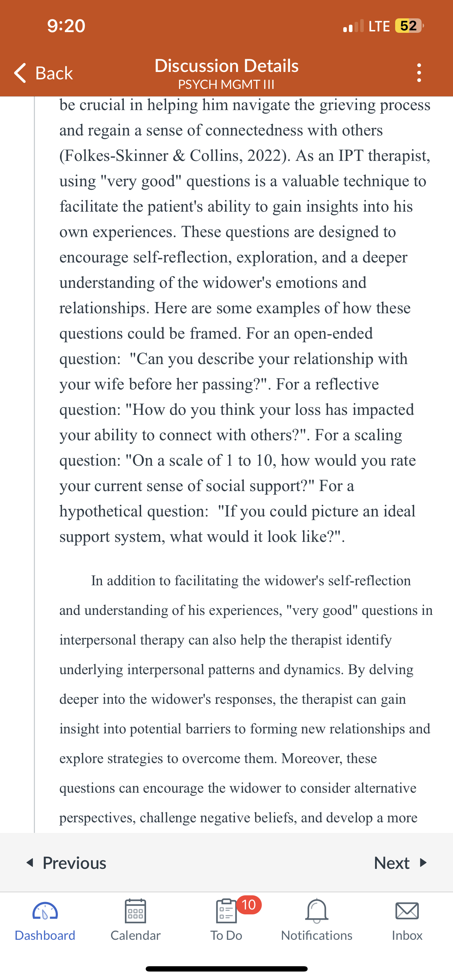The image size is (453, 980).
Task: Tap the Discussion Details title
Action: (x=226, y=65)
